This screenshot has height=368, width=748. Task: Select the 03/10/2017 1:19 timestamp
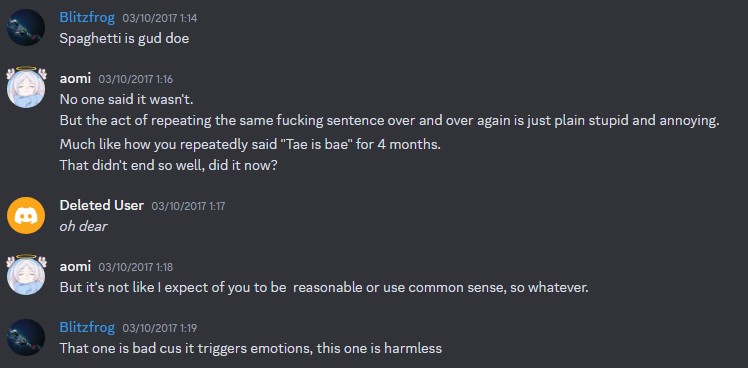point(160,328)
